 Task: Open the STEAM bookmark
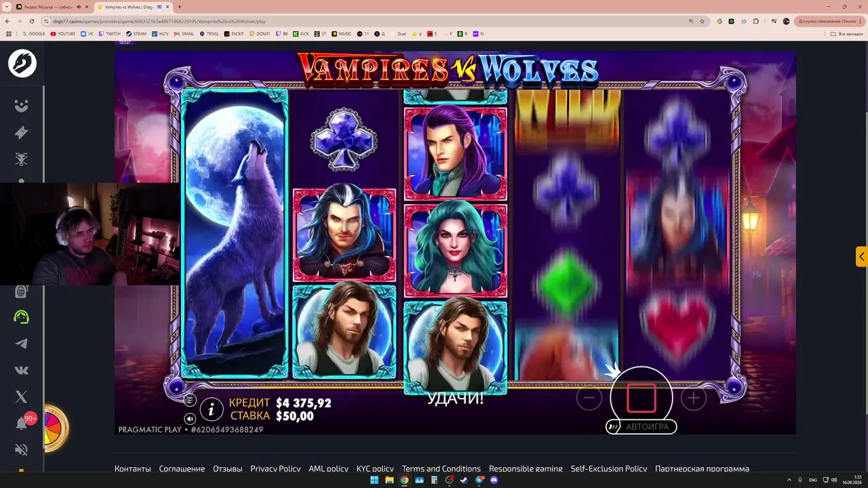pyautogui.click(x=136, y=33)
